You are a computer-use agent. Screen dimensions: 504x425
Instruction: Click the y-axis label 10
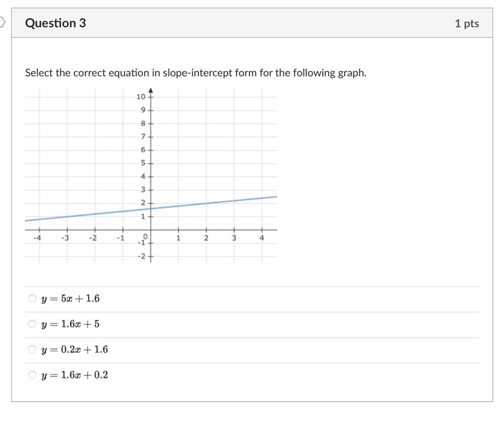pos(140,97)
